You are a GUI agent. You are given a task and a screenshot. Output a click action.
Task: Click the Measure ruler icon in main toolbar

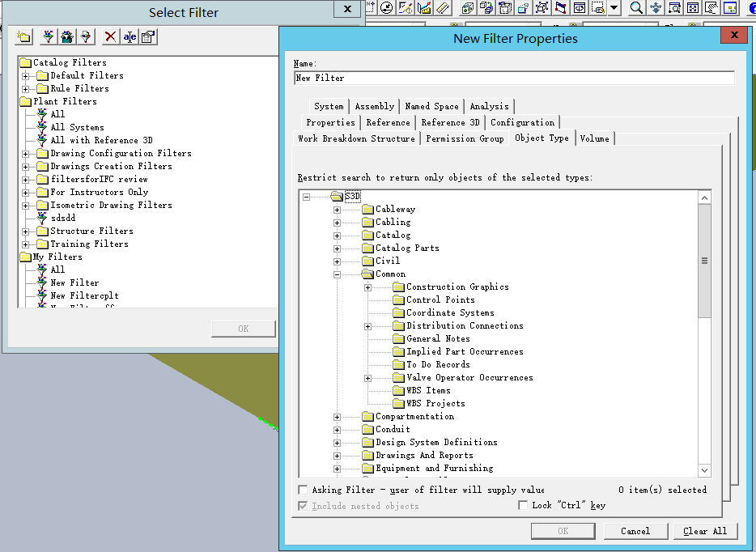click(x=443, y=8)
